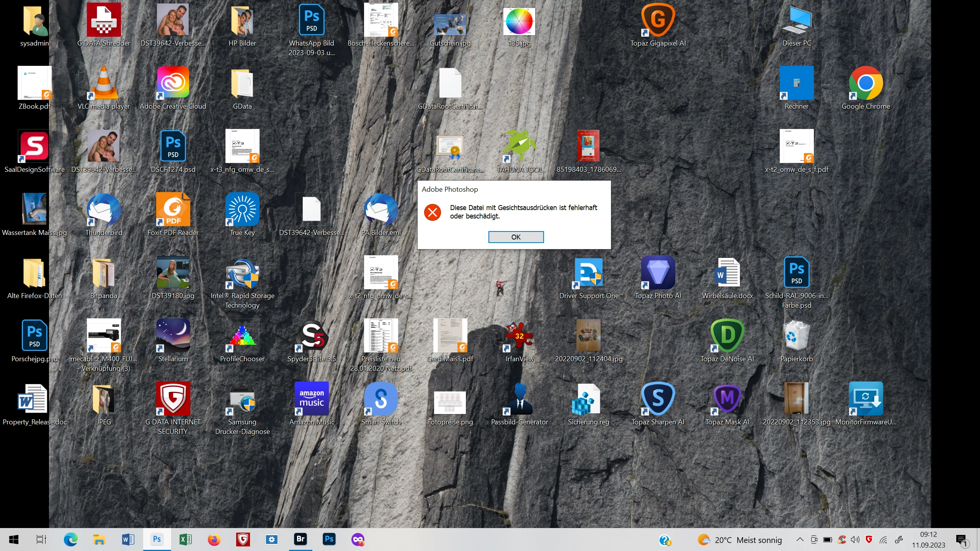Viewport: 980px width, 551px height.
Task: Open the volume control in system tray
Action: 855,540
